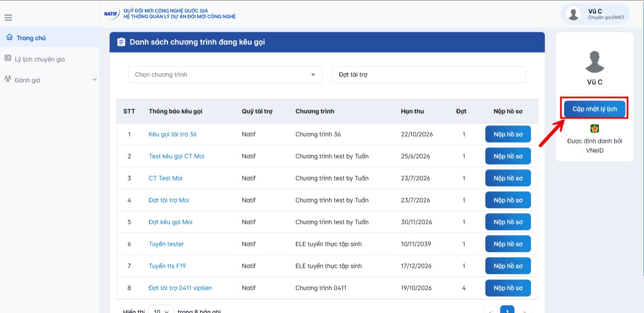
Task: Click the STT column header
Action: click(129, 111)
